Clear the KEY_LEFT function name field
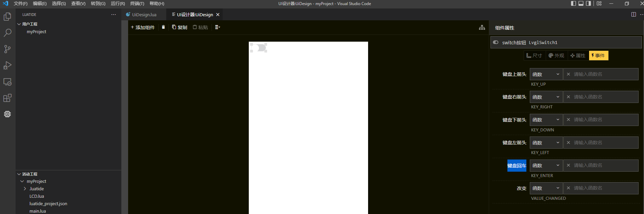This screenshot has width=644, height=214. coord(568,143)
